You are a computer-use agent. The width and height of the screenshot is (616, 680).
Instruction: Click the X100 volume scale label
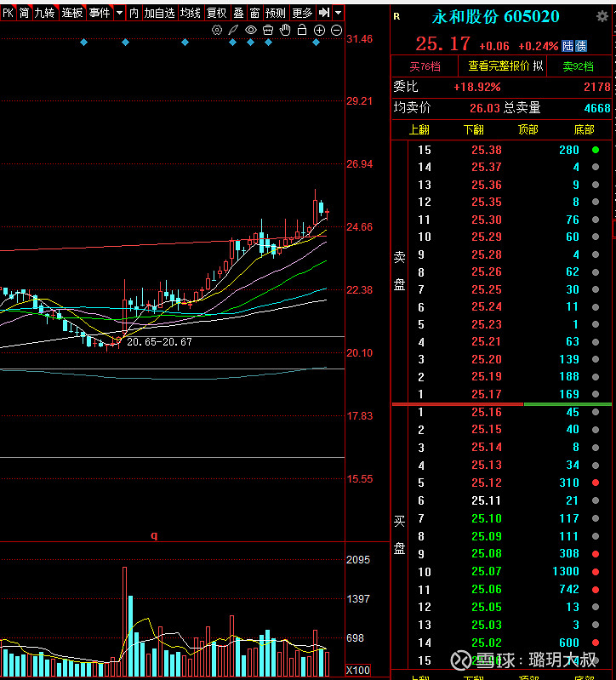pos(358,671)
